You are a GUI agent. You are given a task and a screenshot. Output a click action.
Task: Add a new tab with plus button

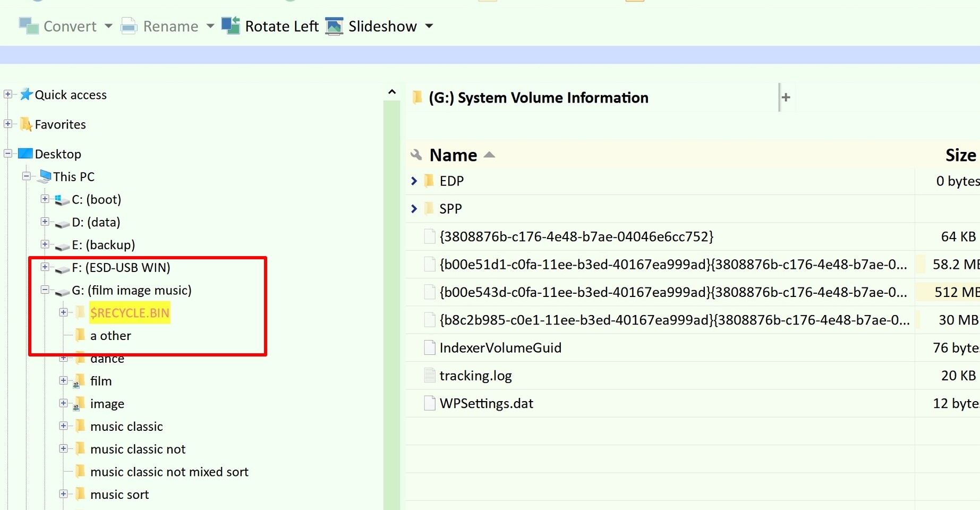point(786,97)
